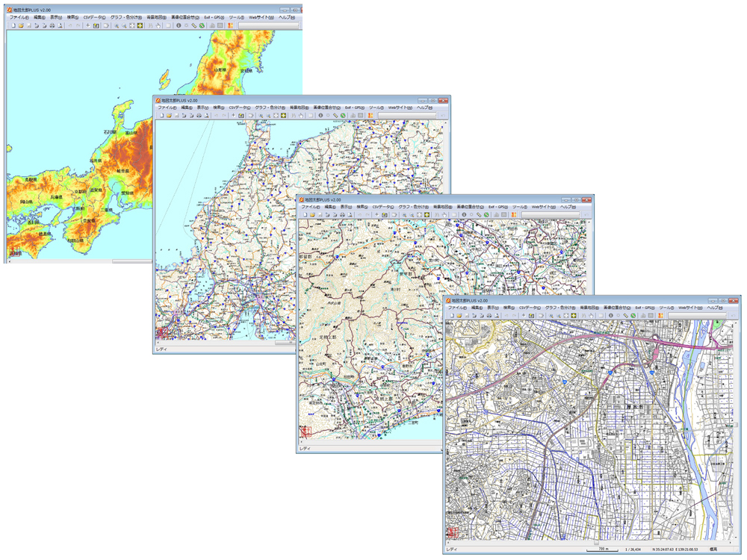The image size is (747, 560).
Task: Click Open folder icon in mountain-map window
Action: [x=312, y=215]
